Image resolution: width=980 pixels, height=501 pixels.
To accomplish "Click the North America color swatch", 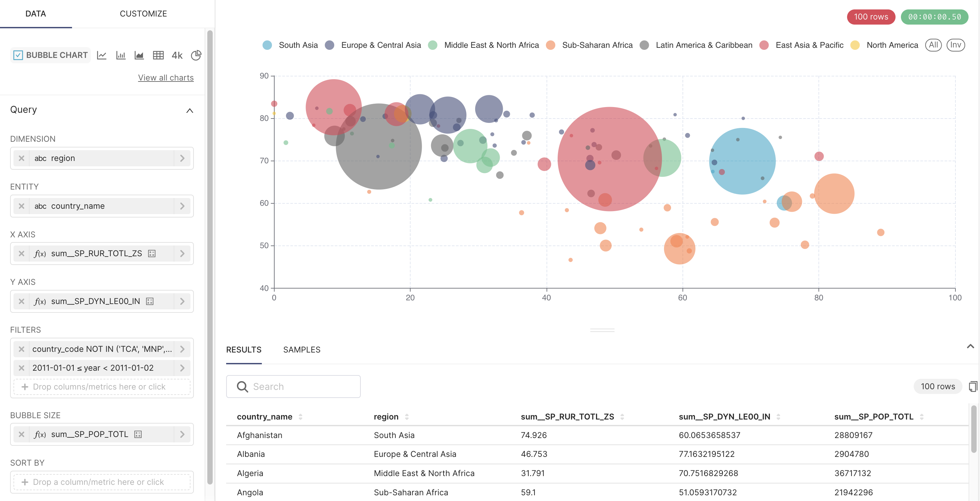I will pyautogui.click(x=855, y=45).
